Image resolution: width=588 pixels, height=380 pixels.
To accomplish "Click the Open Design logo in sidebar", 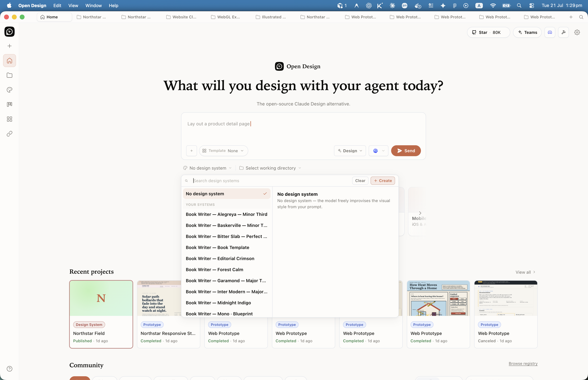I will click(x=9, y=32).
